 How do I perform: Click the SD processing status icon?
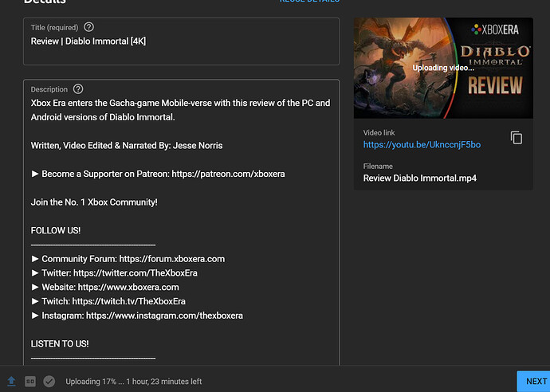tap(30, 381)
